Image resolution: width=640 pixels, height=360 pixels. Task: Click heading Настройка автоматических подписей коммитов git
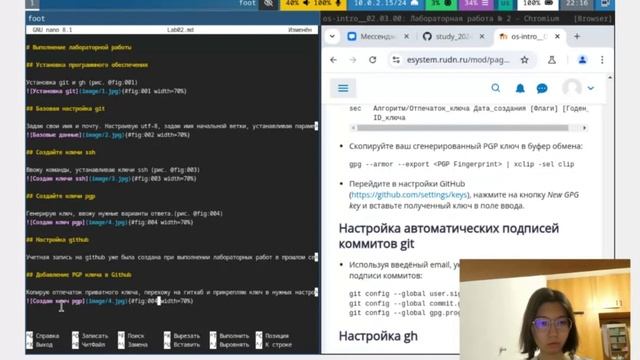(x=449, y=236)
